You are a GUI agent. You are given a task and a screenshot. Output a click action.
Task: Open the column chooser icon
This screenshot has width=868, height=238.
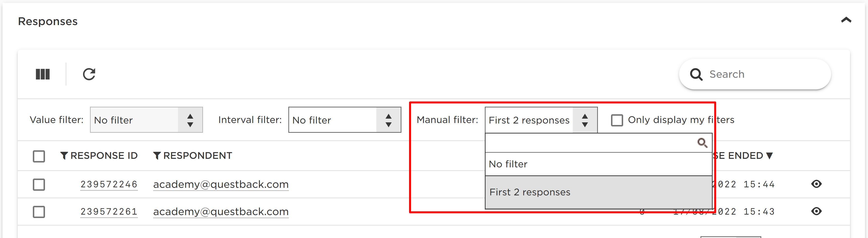click(x=43, y=74)
